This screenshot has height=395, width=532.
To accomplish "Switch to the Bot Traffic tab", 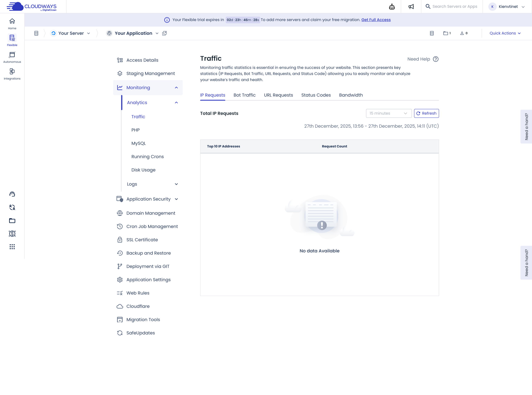I will coord(244,95).
